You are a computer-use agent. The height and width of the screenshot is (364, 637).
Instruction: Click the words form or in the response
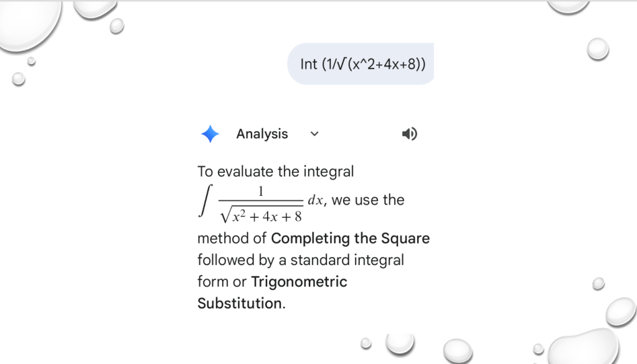coord(222,282)
